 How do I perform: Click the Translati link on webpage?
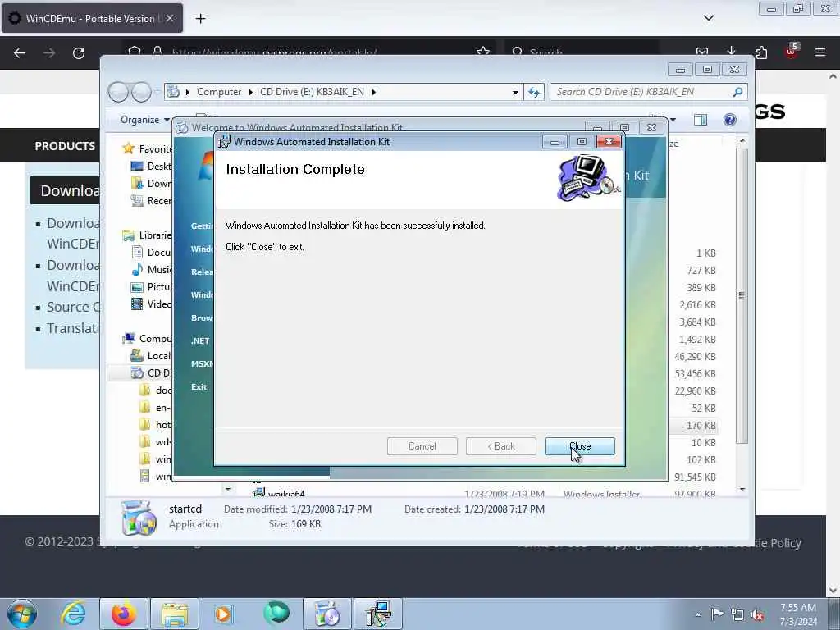coord(73,328)
